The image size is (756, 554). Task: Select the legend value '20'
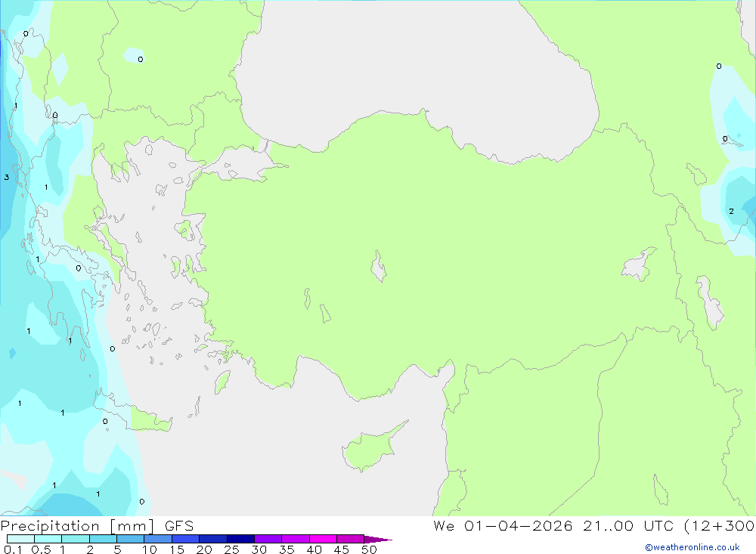(x=204, y=549)
